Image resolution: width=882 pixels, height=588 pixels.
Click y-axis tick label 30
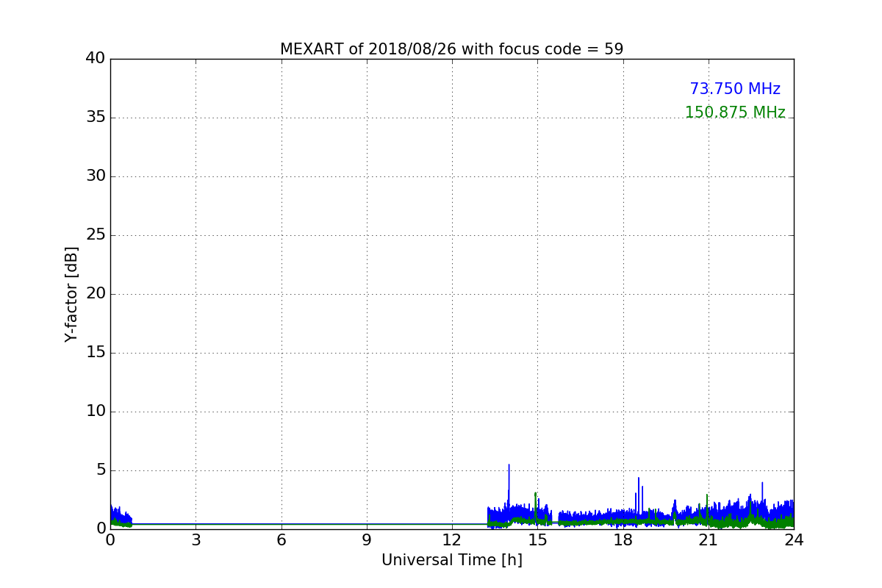pyautogui.click(x=96, y=176)
